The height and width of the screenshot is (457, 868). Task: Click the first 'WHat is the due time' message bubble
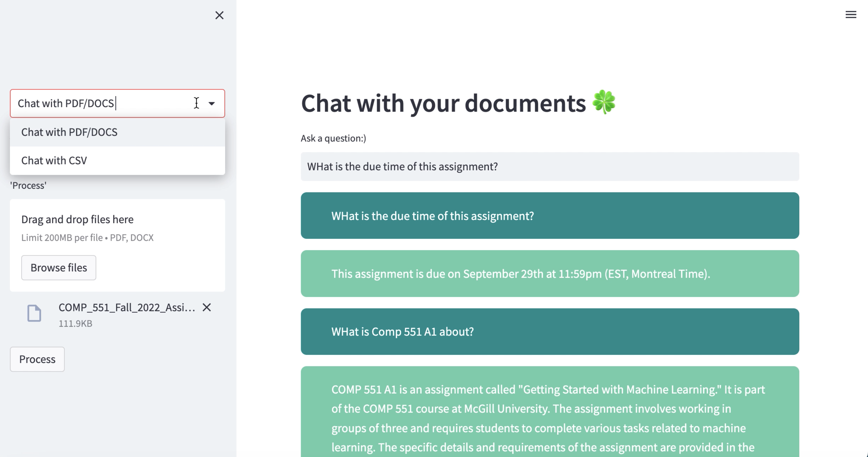[x=549, y=216]
